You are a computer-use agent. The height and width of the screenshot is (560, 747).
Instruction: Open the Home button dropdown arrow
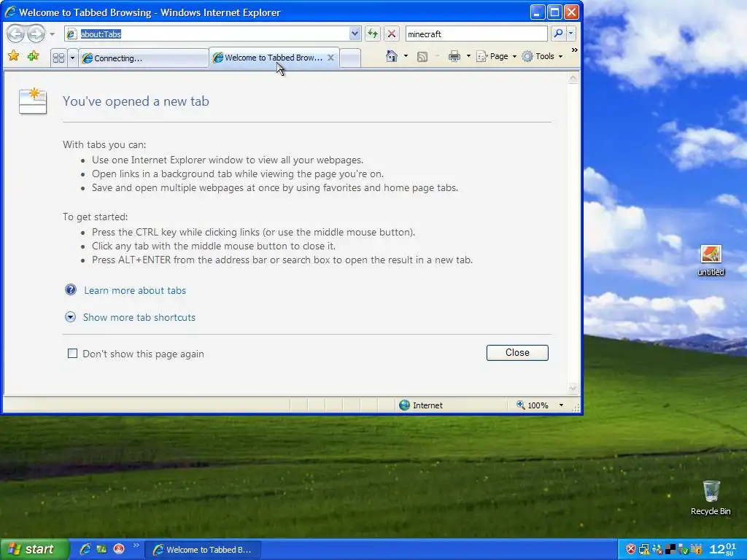[406, 56]
